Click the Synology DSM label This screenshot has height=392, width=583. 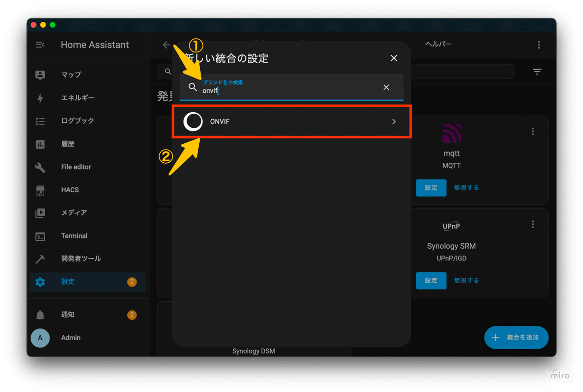point(254,351)
